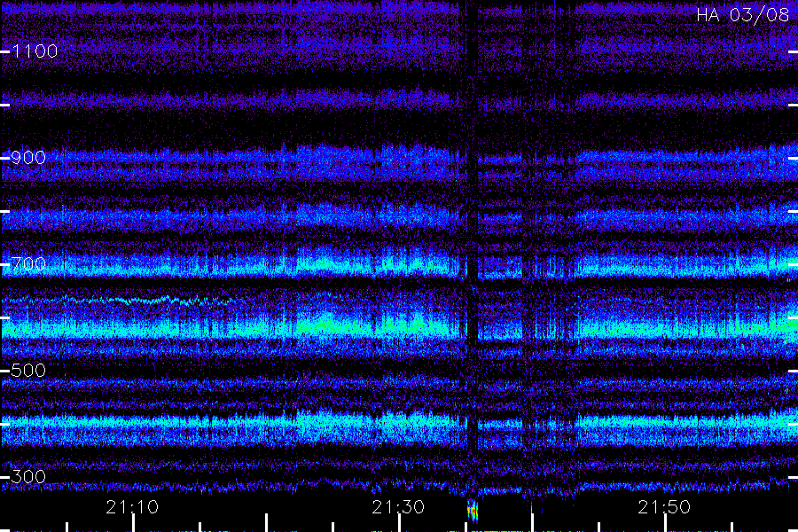Click the 900 frequency axis label
Screen dimensions: 798x532
pos(28,157)
